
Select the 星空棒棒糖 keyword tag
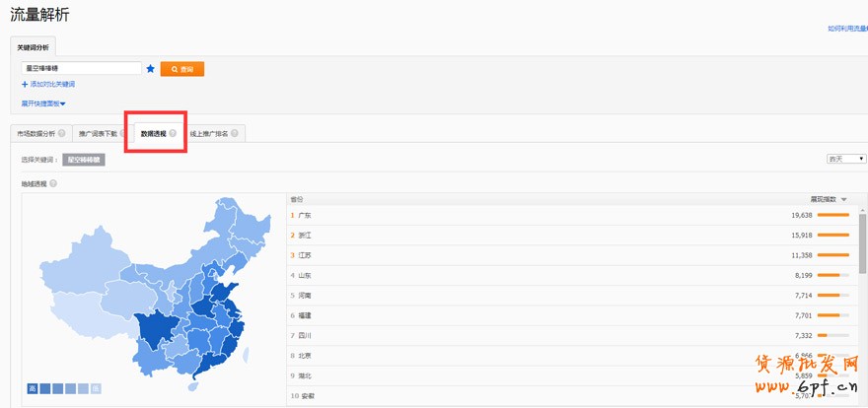[x=84, y=160]
